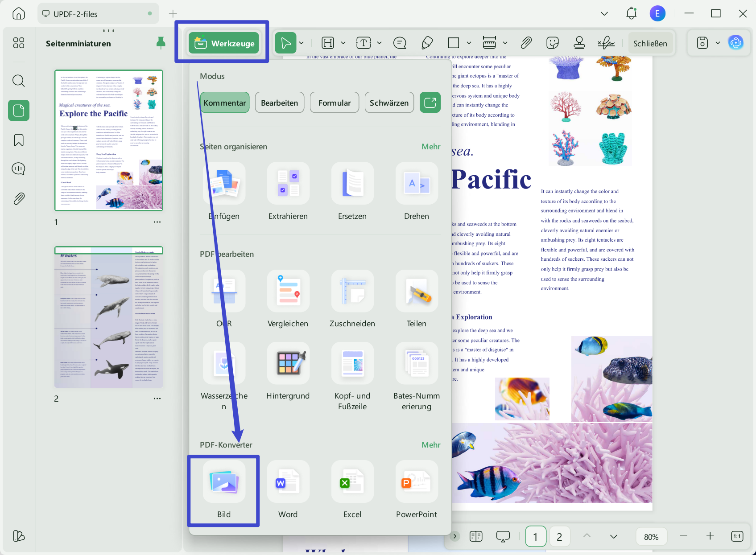
Task: Choose Extrahieren pages tool
Action: click(288, 192)
